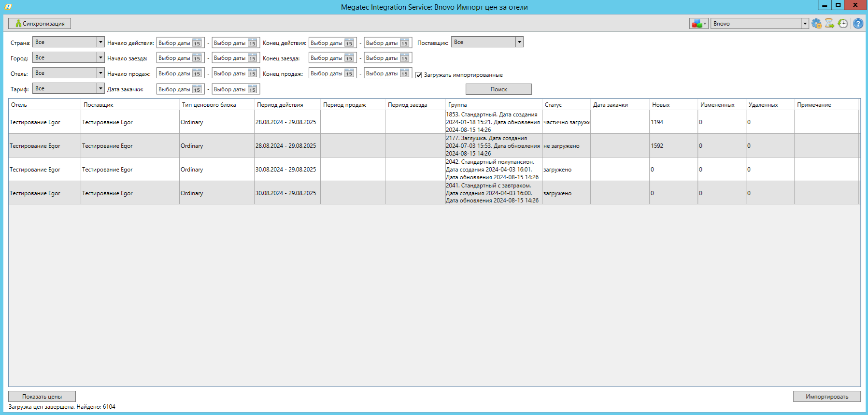Open calendar for Дата закачки to-date
This screenshot has height=415, width=868.
pos(252,89)
